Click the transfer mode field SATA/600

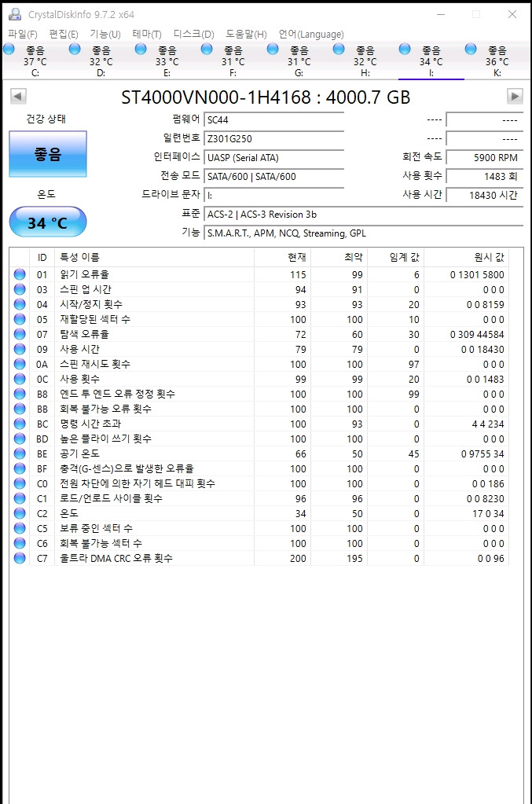click(273, 176)
